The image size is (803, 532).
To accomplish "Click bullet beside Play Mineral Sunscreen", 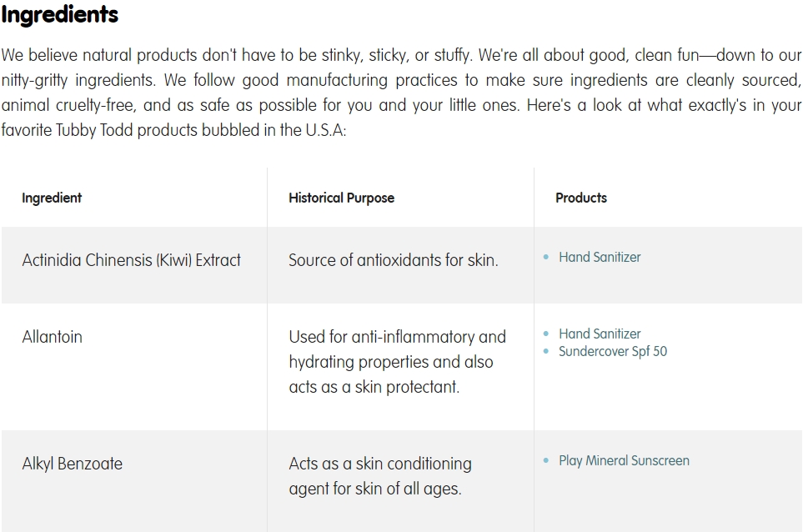I will (546, 460).
